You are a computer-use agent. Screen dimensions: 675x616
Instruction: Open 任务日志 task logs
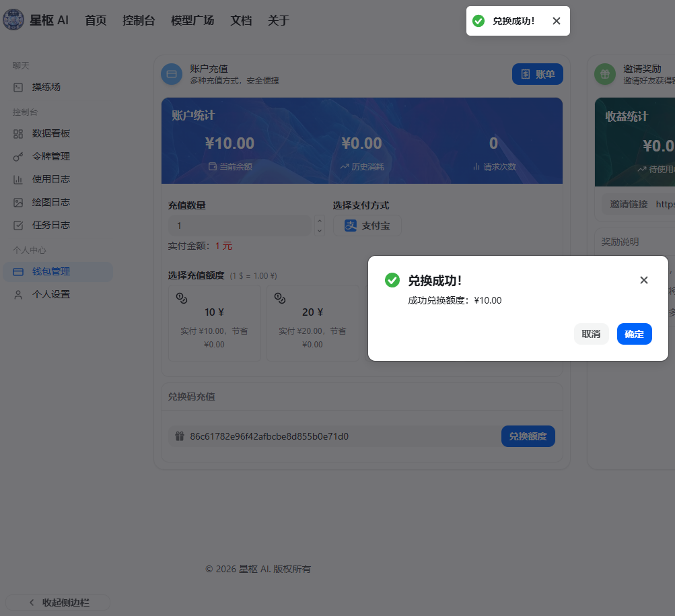pyautogui.click(x=50, y=225)
